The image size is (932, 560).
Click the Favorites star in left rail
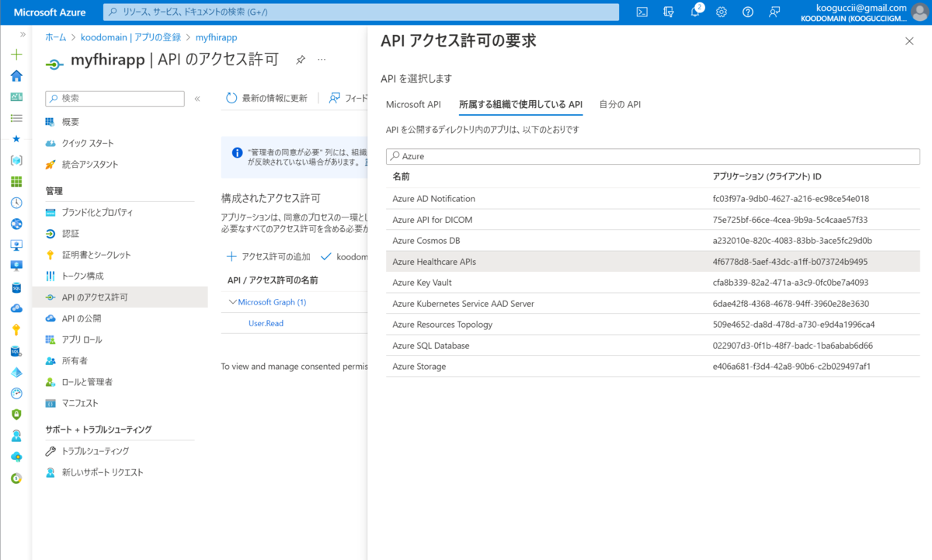[x=16, y=139]
